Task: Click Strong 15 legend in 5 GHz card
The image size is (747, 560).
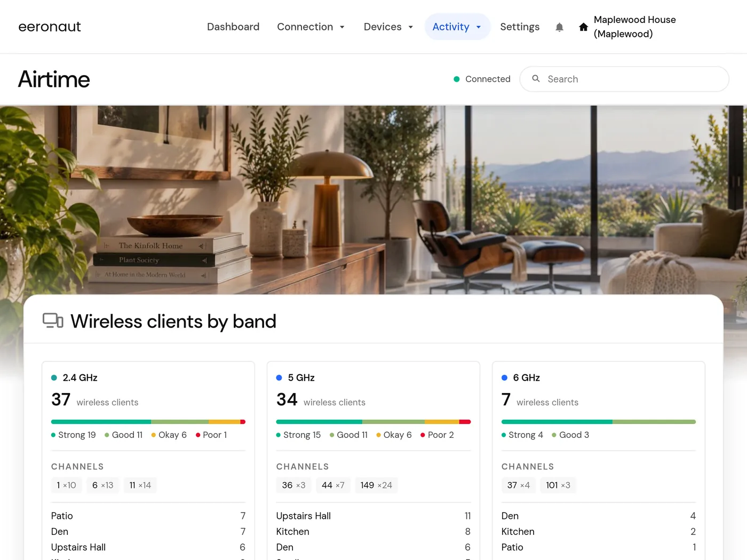Action: pyautogui.click(x=299, y=435)
